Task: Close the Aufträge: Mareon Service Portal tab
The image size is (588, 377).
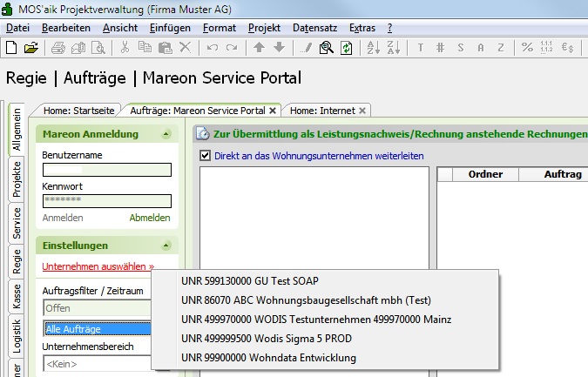Action: (x=273, y=111)
